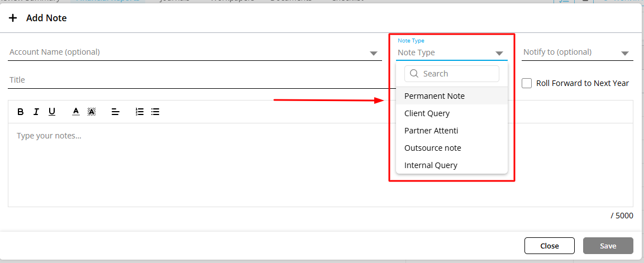The width and height of the screenshot is (644, 263).
Task: Toggle underline text formatting
Action: pos(52,112)
